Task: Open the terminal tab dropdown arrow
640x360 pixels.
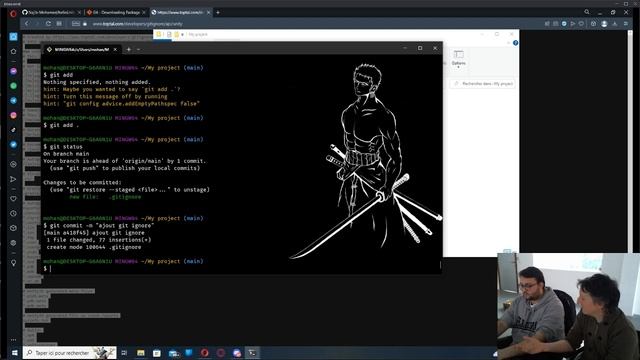Action: click(x=139, y=49)
